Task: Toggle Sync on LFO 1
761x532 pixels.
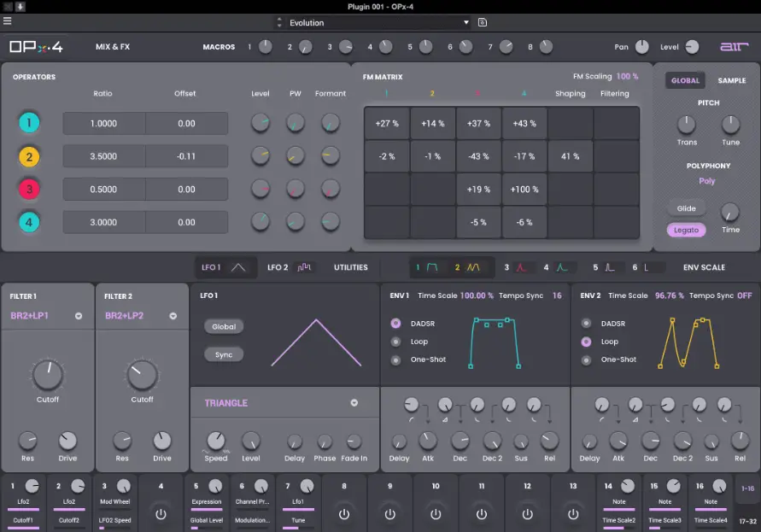Action: tap(222, 354)
